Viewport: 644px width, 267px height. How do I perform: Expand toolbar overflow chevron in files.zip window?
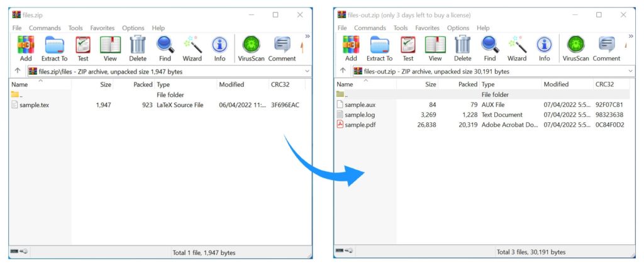[307, 36]
